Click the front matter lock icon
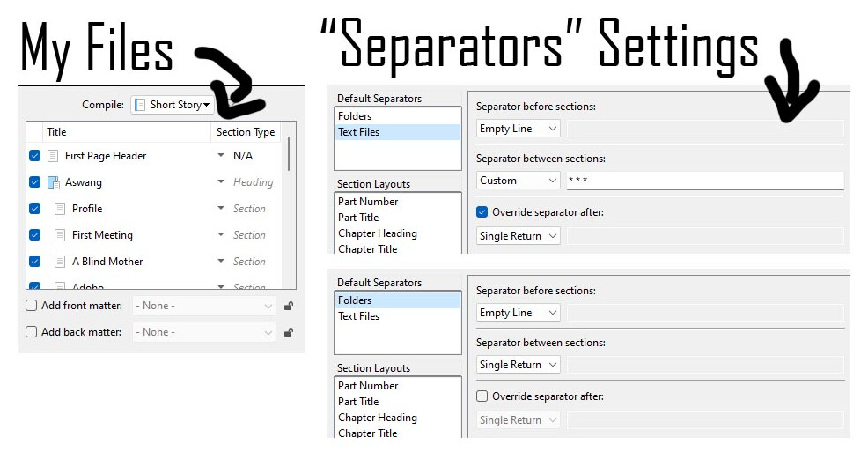The image size is (868, 474). [x=289, y=306]
